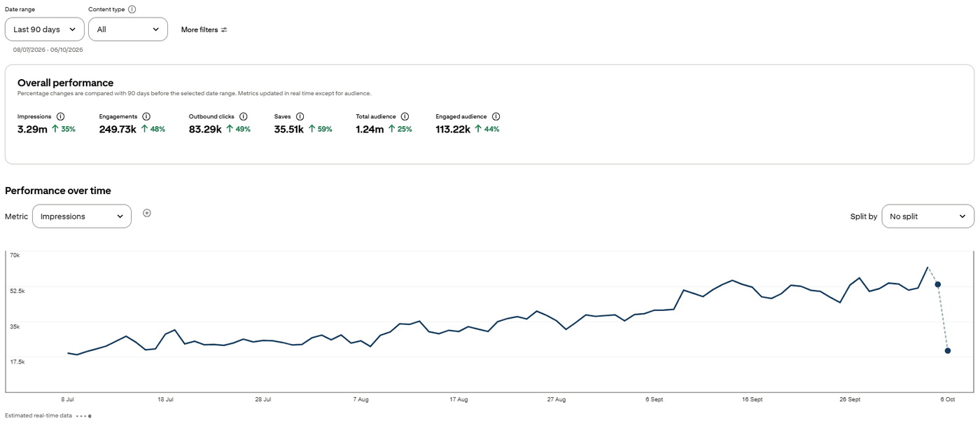Click the 70k y-axis label

pyautogui.click(x=15, y=255)
